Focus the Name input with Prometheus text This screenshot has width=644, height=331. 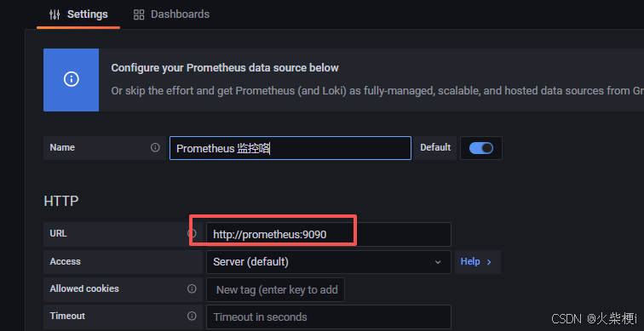click(x=290, y=148)
